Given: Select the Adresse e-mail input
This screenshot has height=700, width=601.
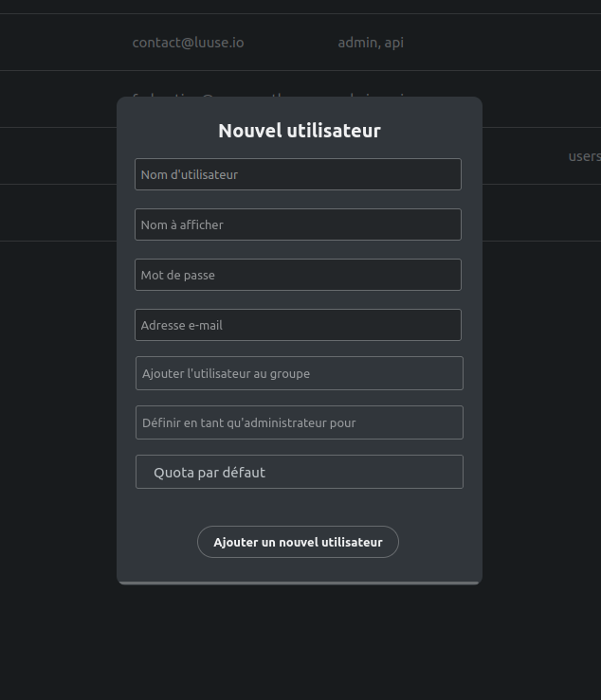Looking at the screenshot, I should tap(298, 325).
